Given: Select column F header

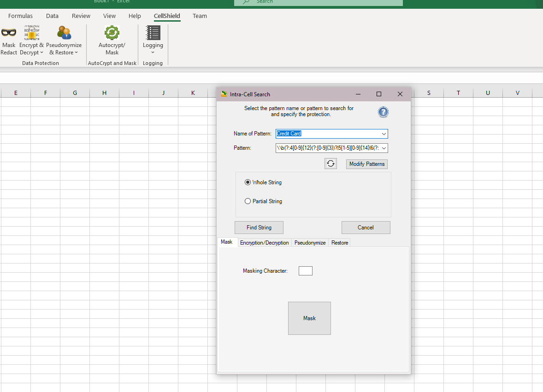Looking at the screenshot, I should pyautogui.click(x=45, y=93).
